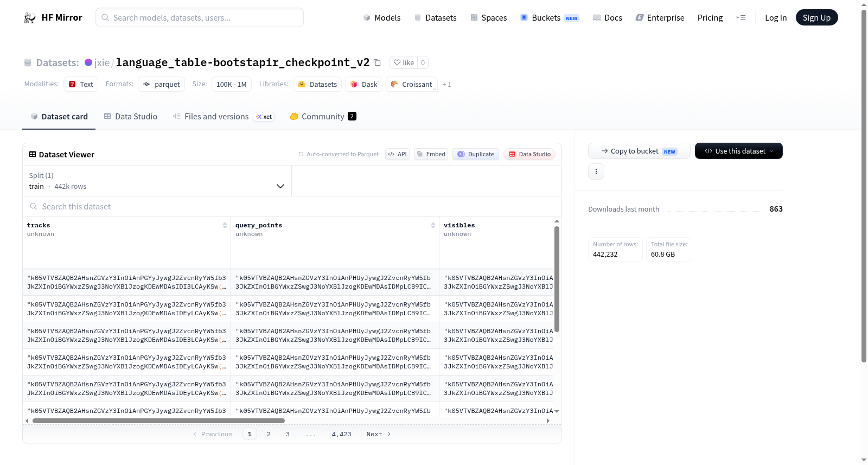The image size is (868, 465).
Task: Click the parquet format tag
Action: pos(161,84)
